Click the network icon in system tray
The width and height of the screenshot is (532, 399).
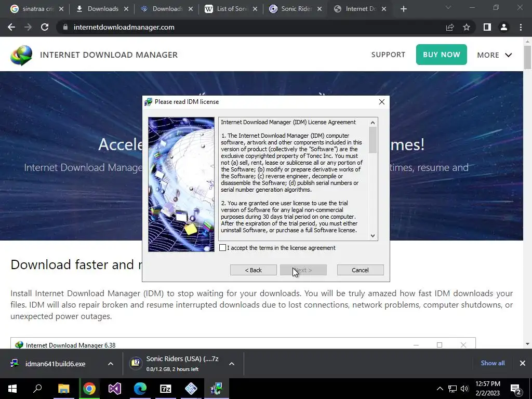[453, 389]
